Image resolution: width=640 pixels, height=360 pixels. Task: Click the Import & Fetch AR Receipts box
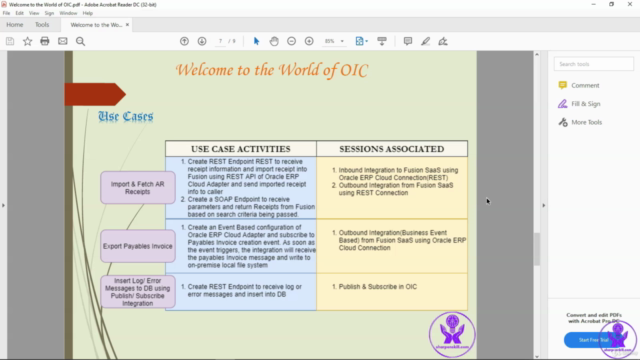click(x=138, y=188)
